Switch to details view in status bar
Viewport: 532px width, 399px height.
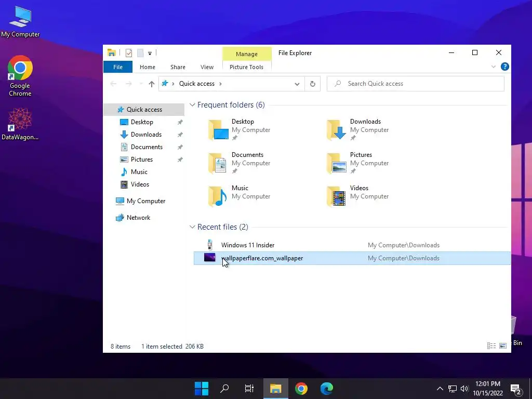491,345
